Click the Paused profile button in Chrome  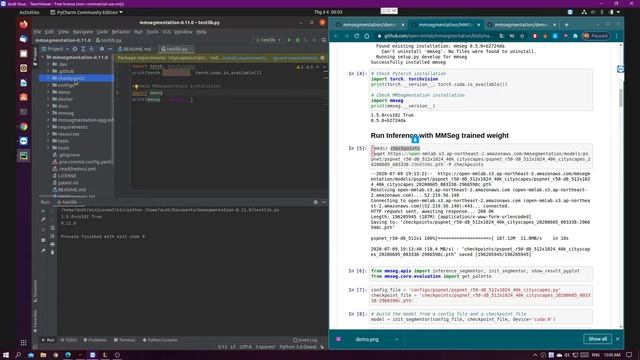(596, 36)
